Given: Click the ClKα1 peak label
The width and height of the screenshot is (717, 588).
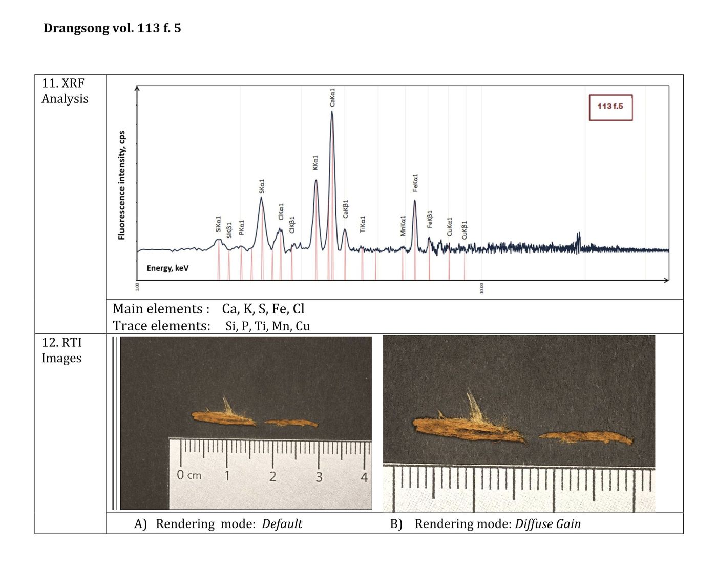Looking at the screenshot, I should (x=281, y=212).
